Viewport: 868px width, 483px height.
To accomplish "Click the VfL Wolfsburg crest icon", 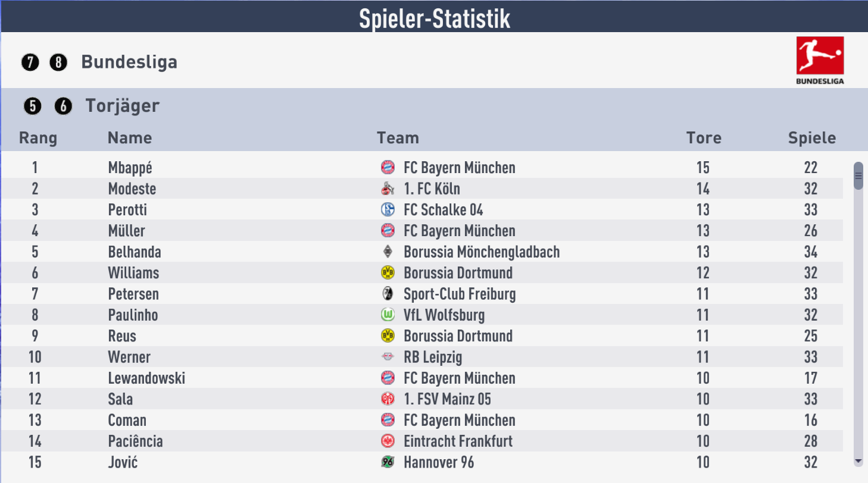I will pyautogui.click(x=388, y=315).
